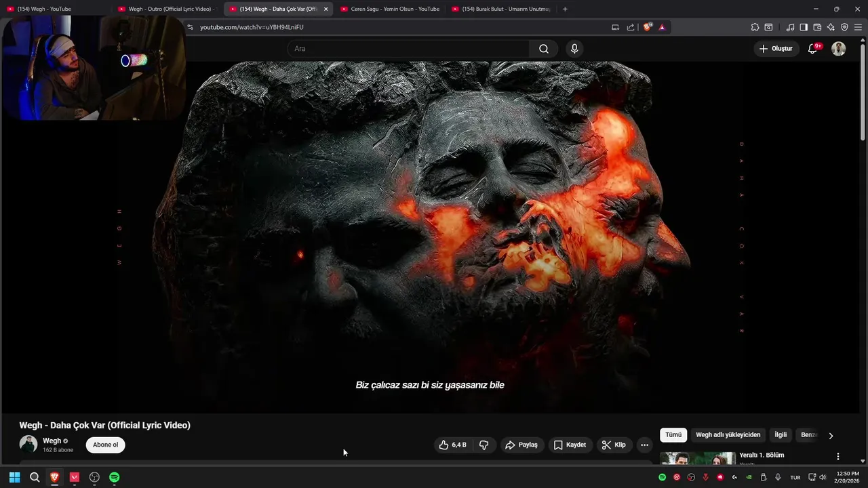Viewport: 868px width, 488px height.
Task: Open the Brave Wallet icon
Action: 817,27
